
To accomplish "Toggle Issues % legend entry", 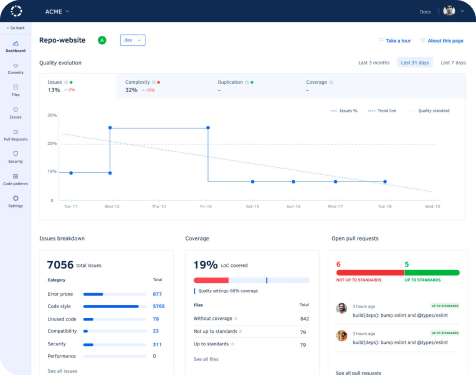I will click(344, 111).
